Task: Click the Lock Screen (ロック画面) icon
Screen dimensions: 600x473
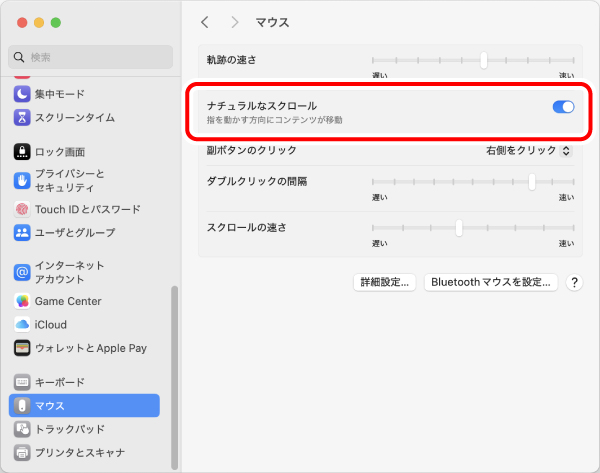Action: point(22,152)
